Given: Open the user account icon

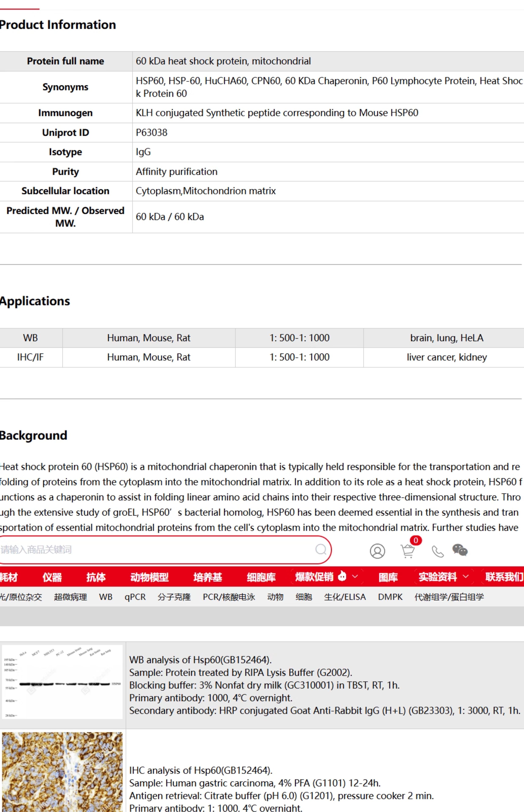Looking at the screenshot, I should point(377,551).
